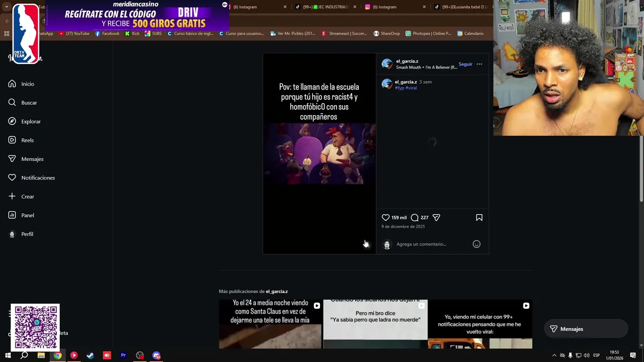Image resolution: width=644 pixels, height=362 pixels.
Task: Show hidden system tray icons
Action: click(554, 355)
